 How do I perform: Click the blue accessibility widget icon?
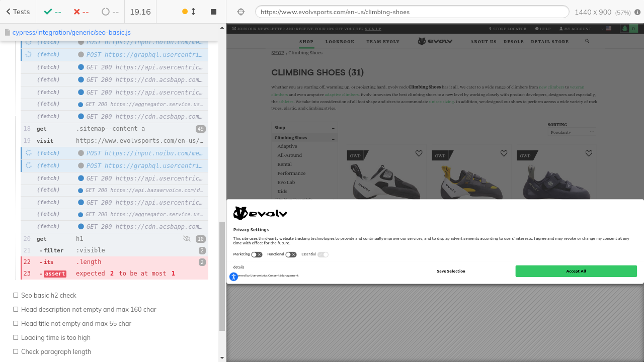pos(233,277)
